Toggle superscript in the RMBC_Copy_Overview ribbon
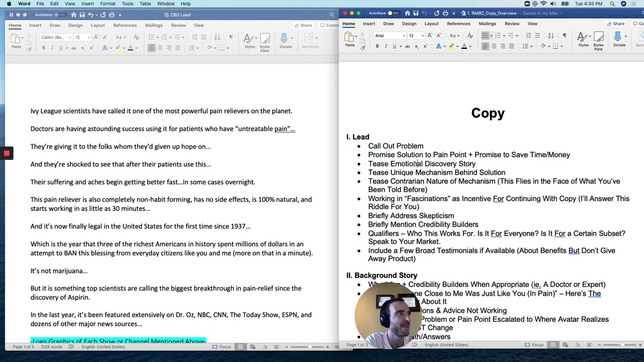Image resolution: width=644 pixels, height=362 pixels. tap(426, 46)
